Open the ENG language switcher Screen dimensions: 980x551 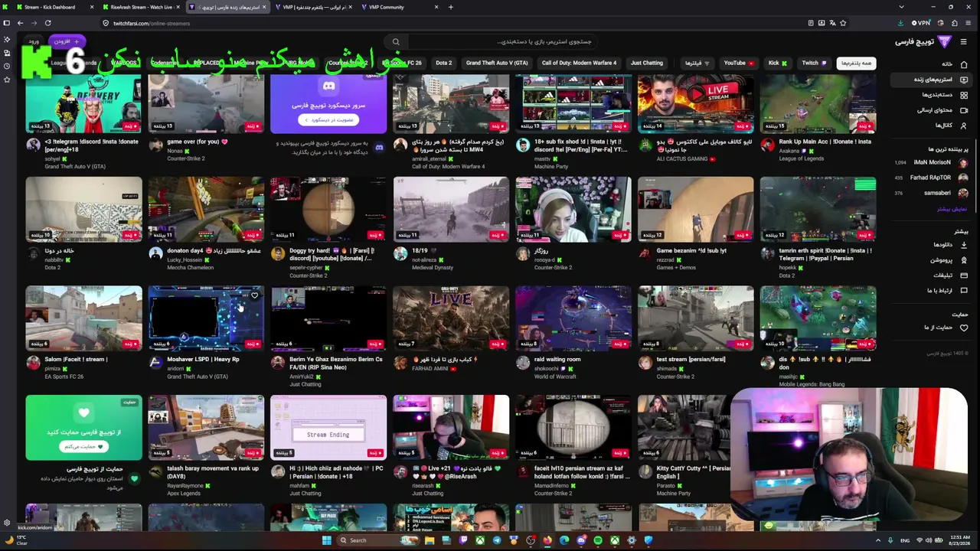pyautogui.click(x=904, y=540)
